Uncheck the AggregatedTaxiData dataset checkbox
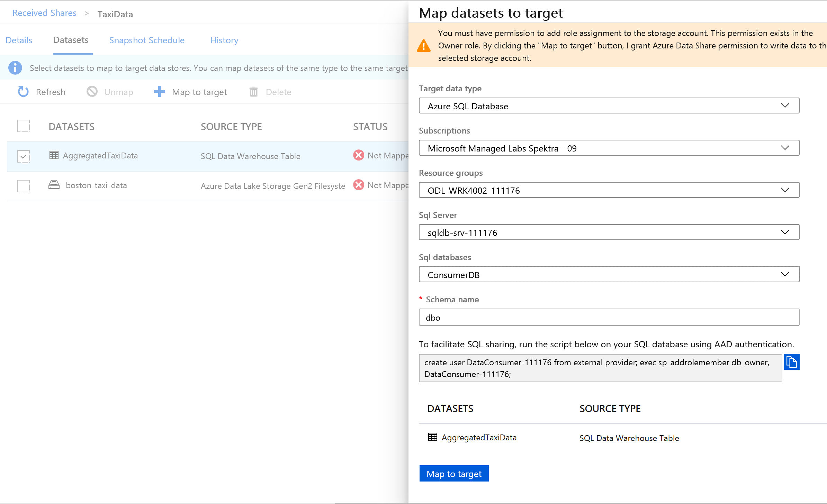This screenshot has height=504, width=827. pos(23,156)
